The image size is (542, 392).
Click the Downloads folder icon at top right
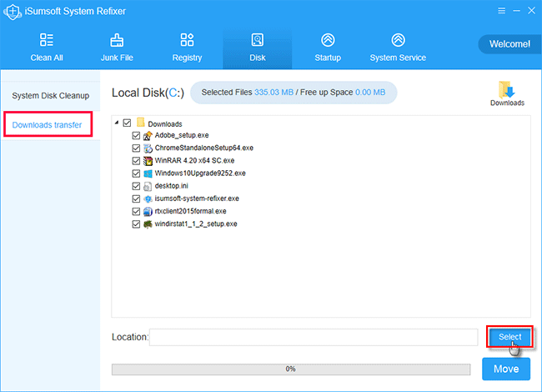507,89
